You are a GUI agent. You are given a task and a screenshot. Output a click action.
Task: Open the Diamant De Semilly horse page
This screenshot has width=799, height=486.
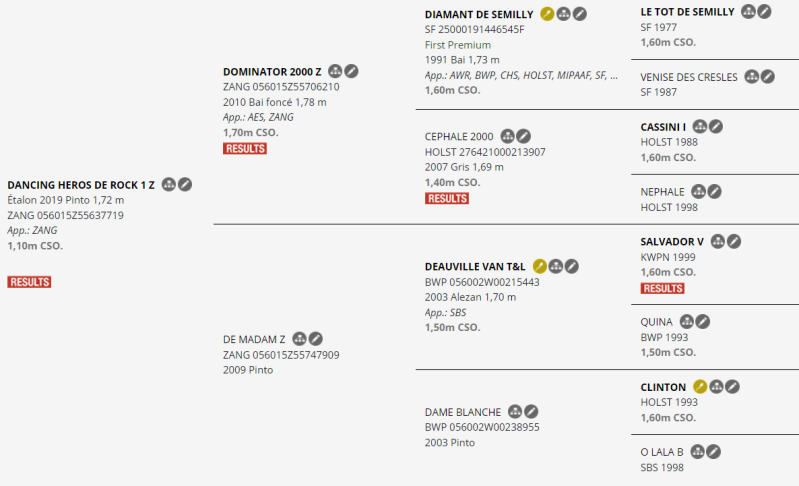click(479, 15)
